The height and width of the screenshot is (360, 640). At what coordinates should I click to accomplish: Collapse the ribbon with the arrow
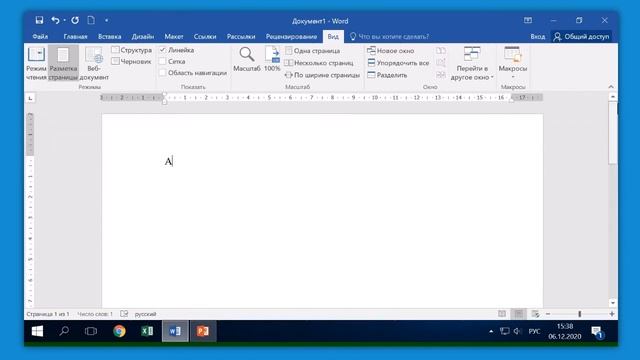(x=611, y=87)
